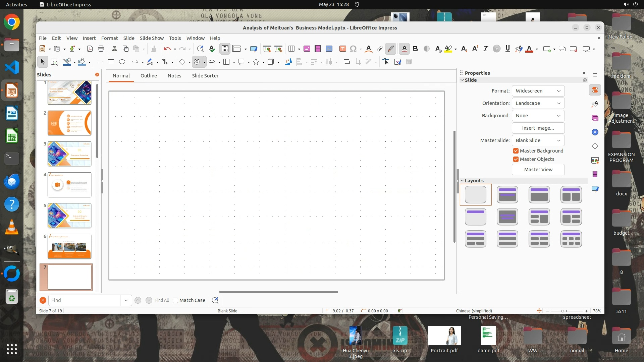Viewport: 644px width, 362px height.
Task: Click the Display Grid toolbar icon
Action: [x=225, y=49]
